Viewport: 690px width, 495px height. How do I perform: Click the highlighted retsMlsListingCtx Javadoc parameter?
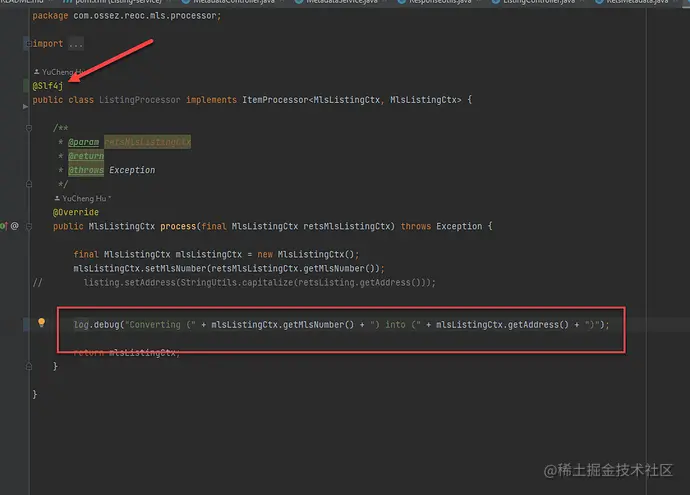point(147,142)
